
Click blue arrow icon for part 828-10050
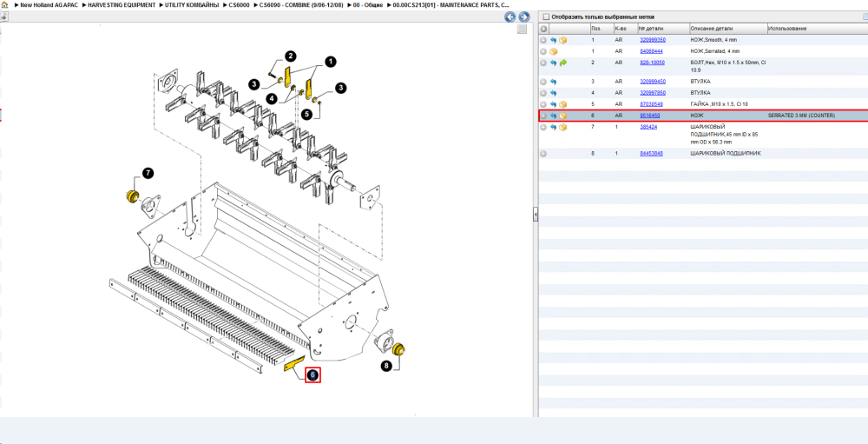553,63
